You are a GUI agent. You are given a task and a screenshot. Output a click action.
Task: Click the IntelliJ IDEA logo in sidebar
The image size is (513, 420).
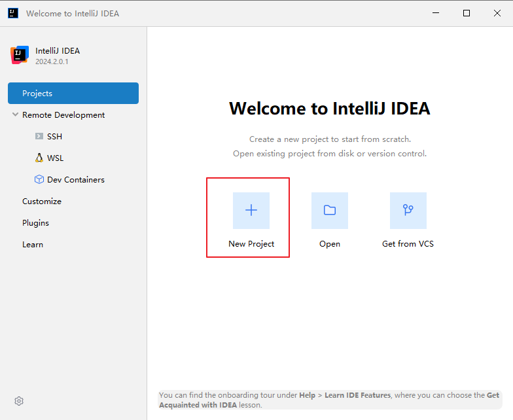tap(20, 55)
